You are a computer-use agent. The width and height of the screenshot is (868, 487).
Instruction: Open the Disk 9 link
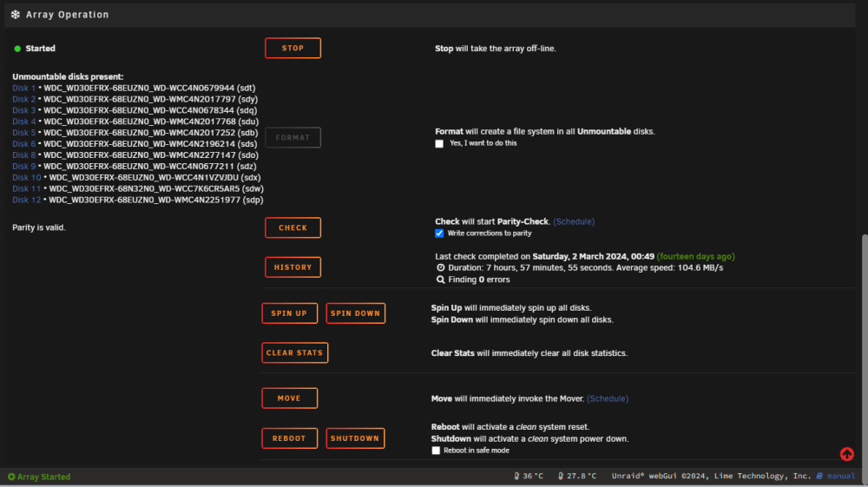click(x=23, y=166)
